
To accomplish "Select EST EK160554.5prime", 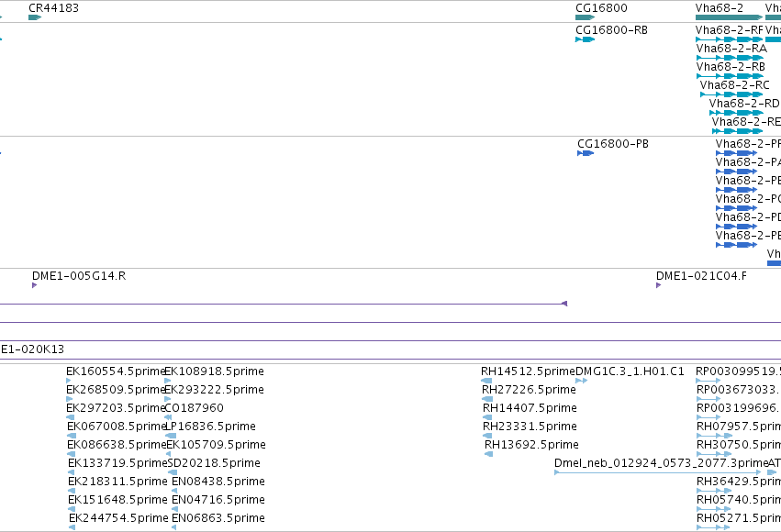I will coord(69,381).
